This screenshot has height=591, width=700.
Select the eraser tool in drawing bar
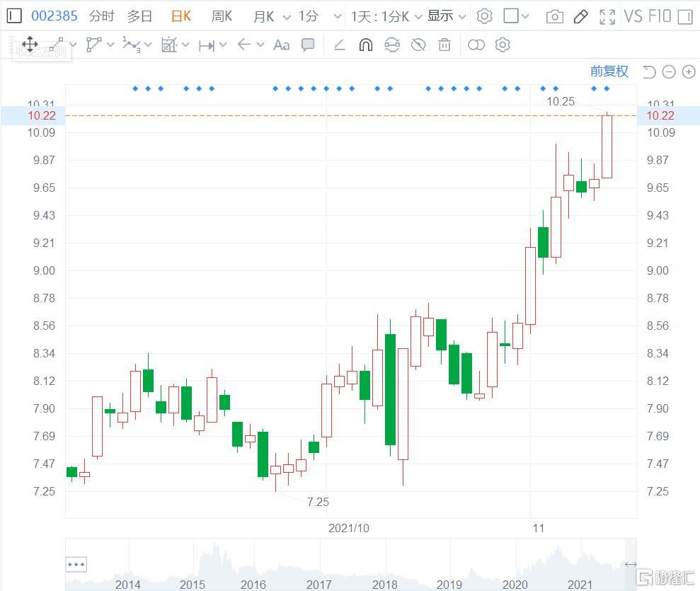point(340,45)
